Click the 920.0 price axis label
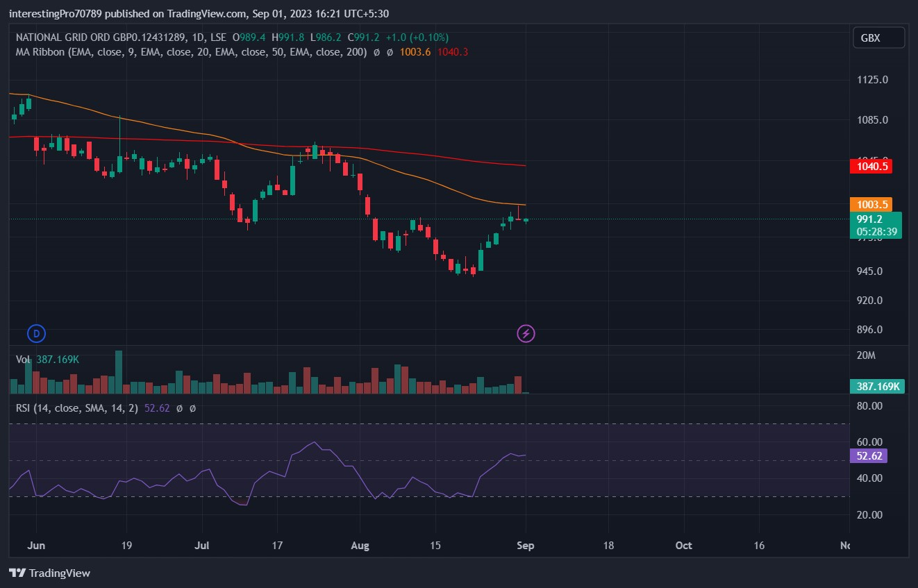918x588 pixels. [x=871, y=301]
